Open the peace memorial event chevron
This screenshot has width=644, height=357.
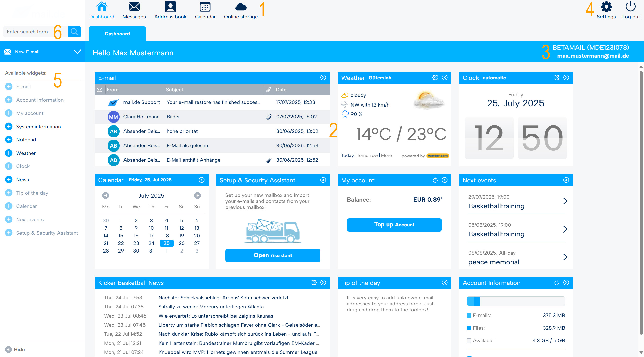point(565,257)
